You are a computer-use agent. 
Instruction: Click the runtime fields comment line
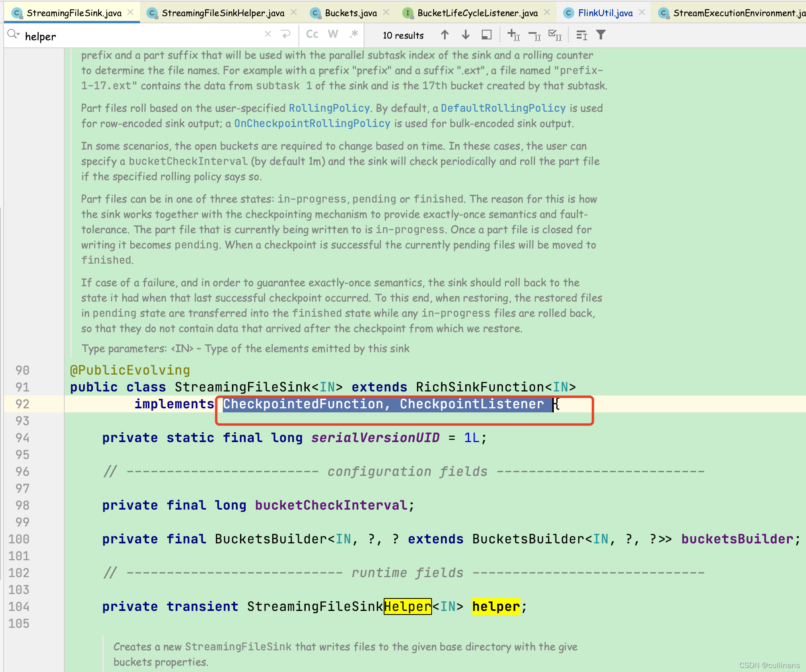tap(403, 573)
